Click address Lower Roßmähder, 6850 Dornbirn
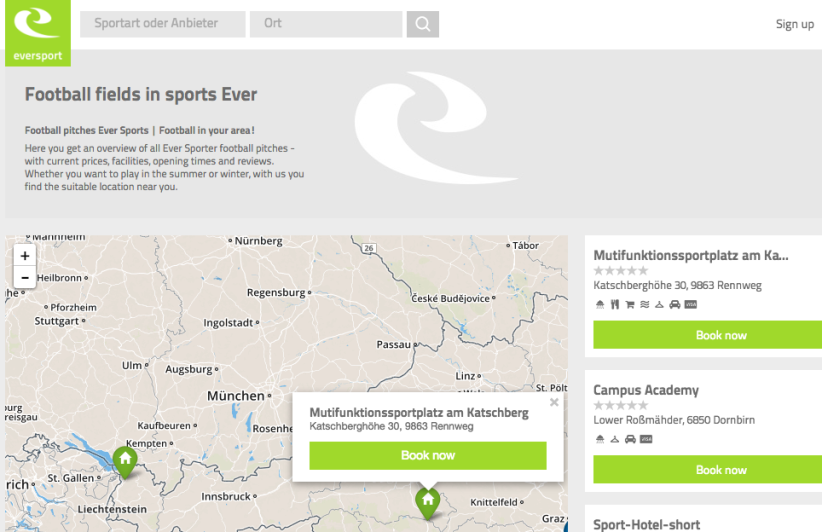The height and width of the screenshot is (532, 822). click(x=674, y=420)
